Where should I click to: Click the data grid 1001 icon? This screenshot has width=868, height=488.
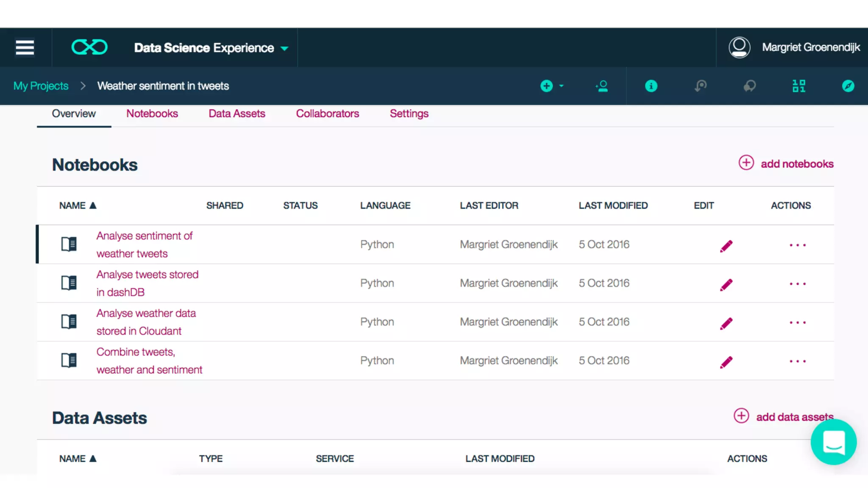tap(798, 86)
